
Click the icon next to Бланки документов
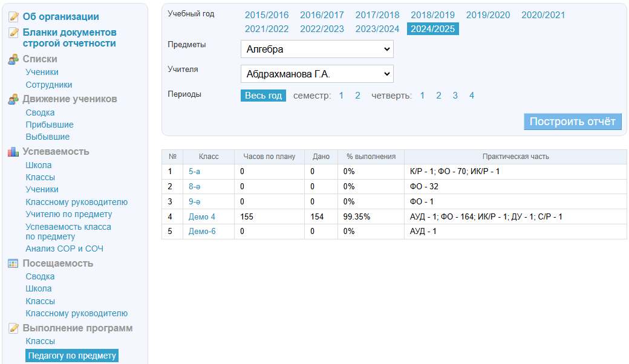click(x=13, y=33)
